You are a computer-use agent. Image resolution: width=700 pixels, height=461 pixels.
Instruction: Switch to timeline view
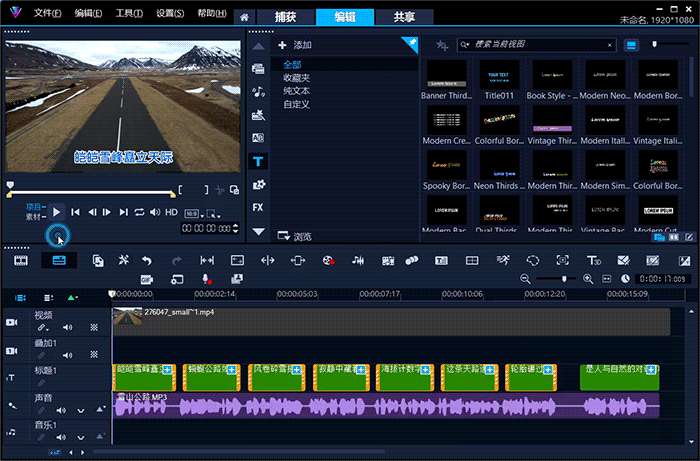point(59,260)
